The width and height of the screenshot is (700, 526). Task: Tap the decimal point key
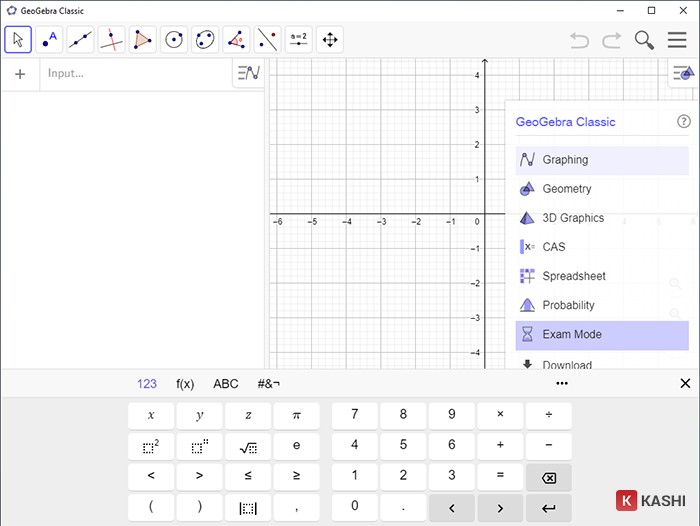[403, 507]
